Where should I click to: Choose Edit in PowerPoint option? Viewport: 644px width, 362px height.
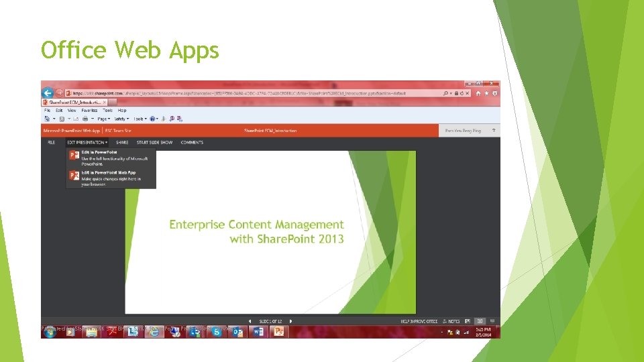(111, 158)
